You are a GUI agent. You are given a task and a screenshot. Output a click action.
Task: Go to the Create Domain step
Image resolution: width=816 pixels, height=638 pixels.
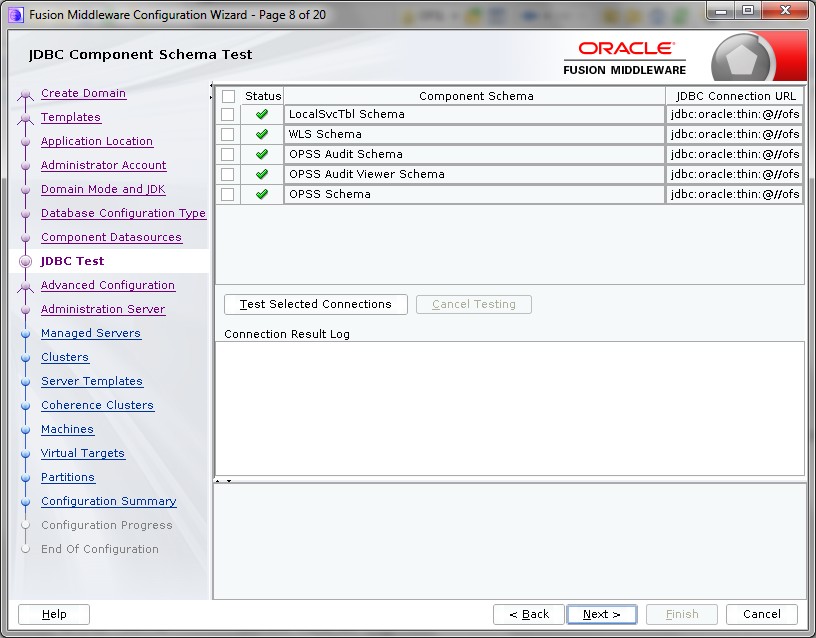(x=83, y=93)
